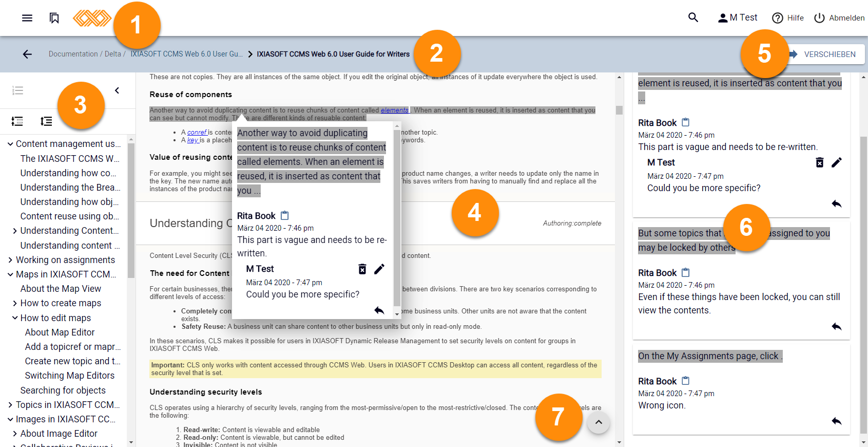
Task: Collapse Content management us... tree node
Action: tap(10, 144)
